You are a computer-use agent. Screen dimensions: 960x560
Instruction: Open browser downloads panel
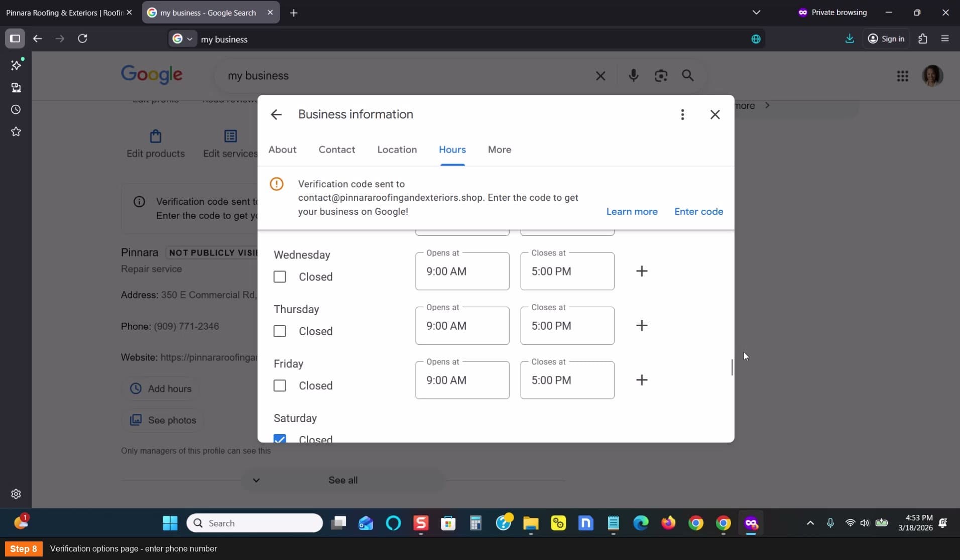point(850,39)
